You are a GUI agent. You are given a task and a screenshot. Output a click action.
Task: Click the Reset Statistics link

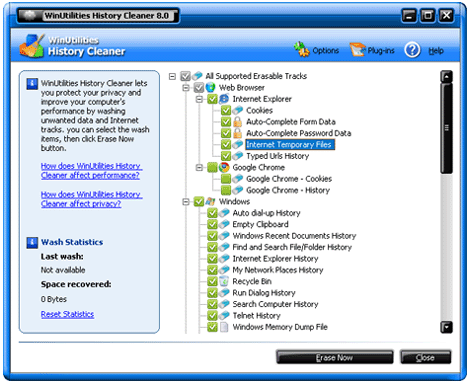(x=67, y=314)
